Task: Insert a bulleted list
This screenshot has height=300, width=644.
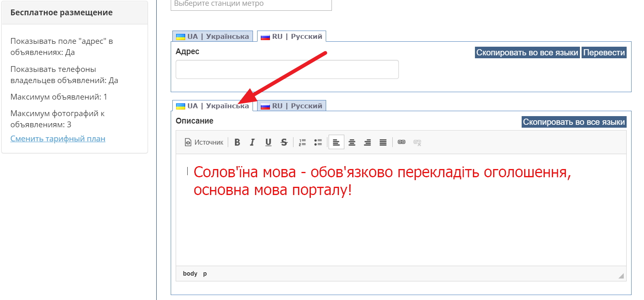Action: click(x=318, y=142)
